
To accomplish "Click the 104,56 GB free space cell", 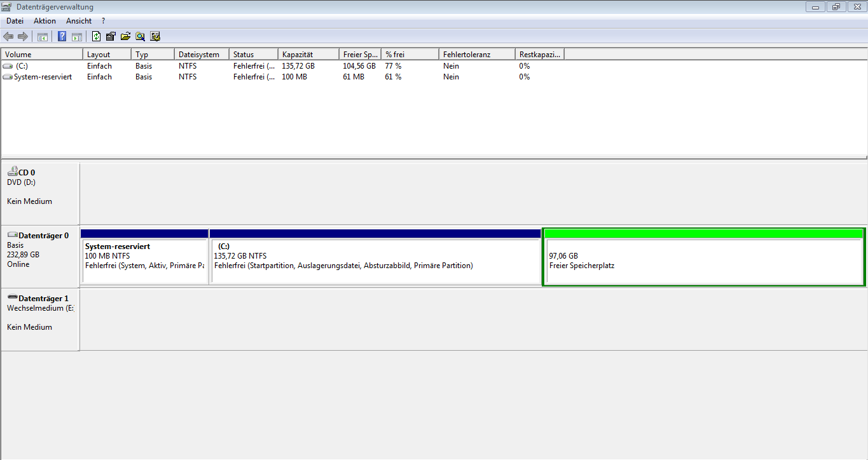I will (359, 66).
